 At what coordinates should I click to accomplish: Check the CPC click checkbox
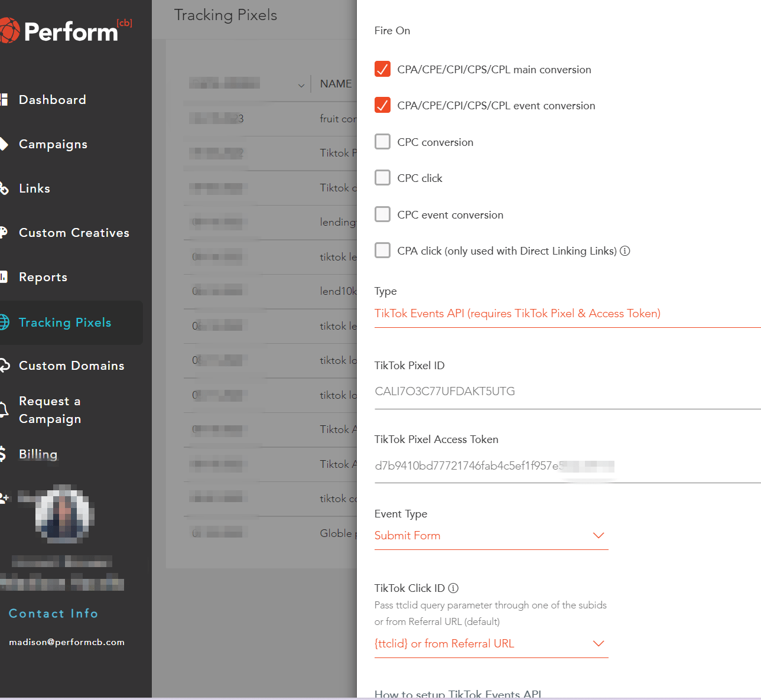[382, 178]
